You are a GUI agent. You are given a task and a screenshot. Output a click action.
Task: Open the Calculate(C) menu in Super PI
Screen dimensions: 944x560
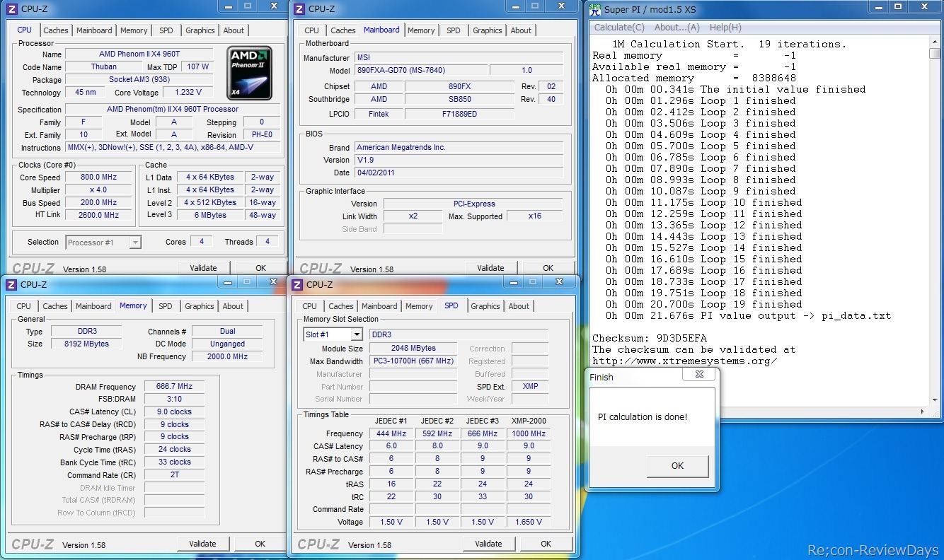[619, 28]
